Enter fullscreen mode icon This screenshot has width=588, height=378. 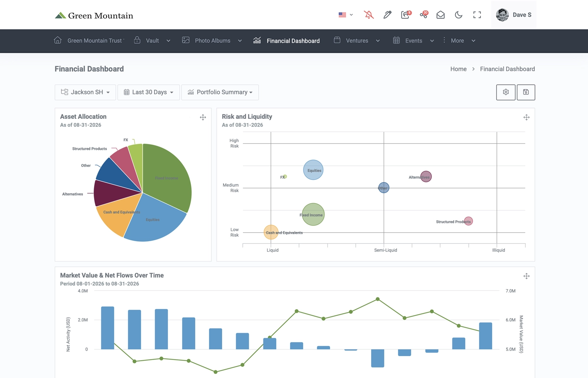tap(477, 15)
